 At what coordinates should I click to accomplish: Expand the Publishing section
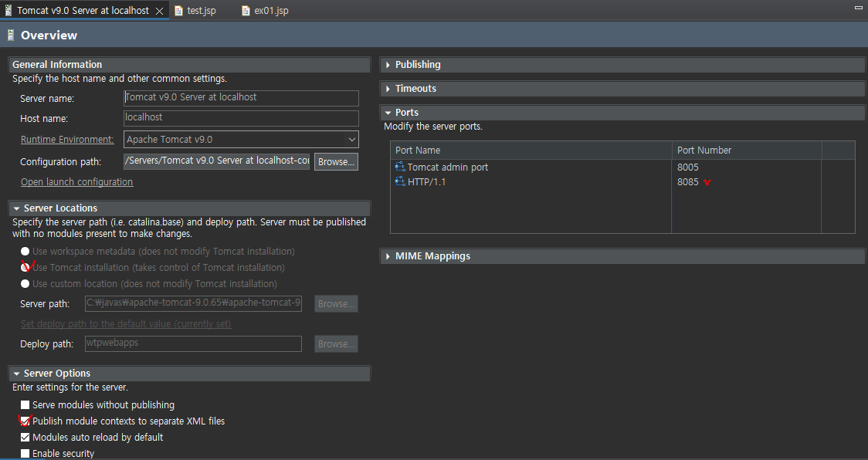388,65
